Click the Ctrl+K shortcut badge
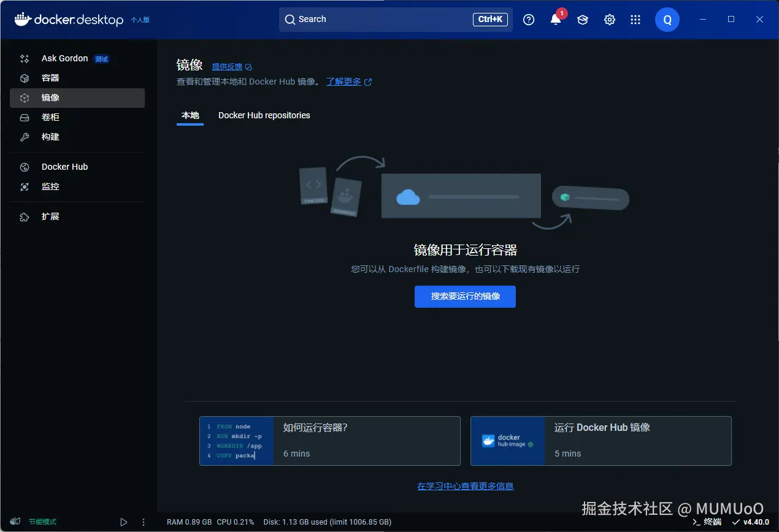Viewport: 779px width, 532px height. tap(490, 20)
